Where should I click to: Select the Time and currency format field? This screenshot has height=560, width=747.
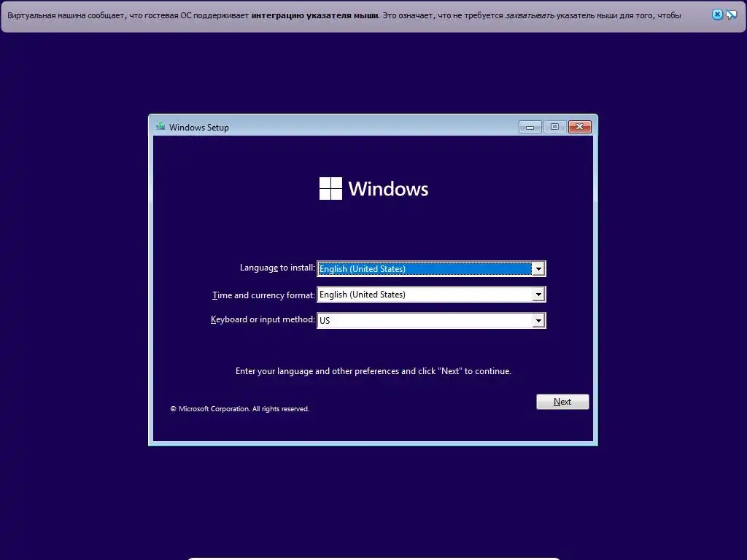[431, 295]
